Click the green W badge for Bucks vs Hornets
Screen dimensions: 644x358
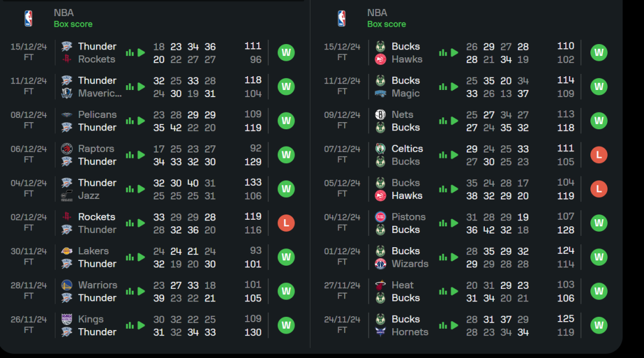[599, 325]
